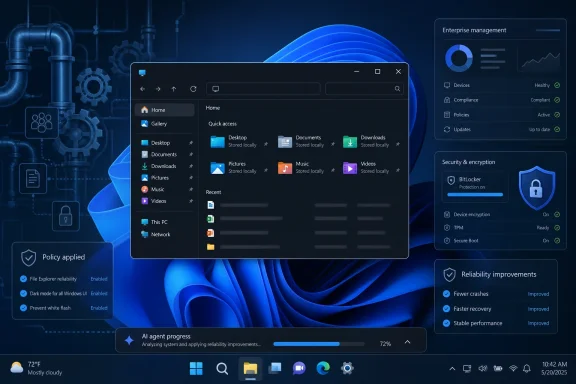The height and width of the screenshot is (384, 576).
Task: Click the address bar in File Explorer
Action: (x=263, y=89)
